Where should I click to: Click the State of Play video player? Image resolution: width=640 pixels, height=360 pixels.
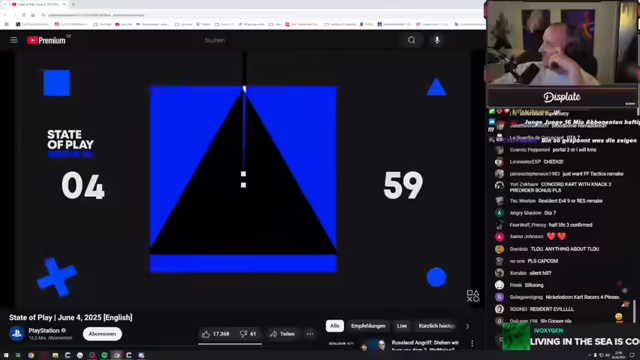pyautogui.click(x=244, y=179)
